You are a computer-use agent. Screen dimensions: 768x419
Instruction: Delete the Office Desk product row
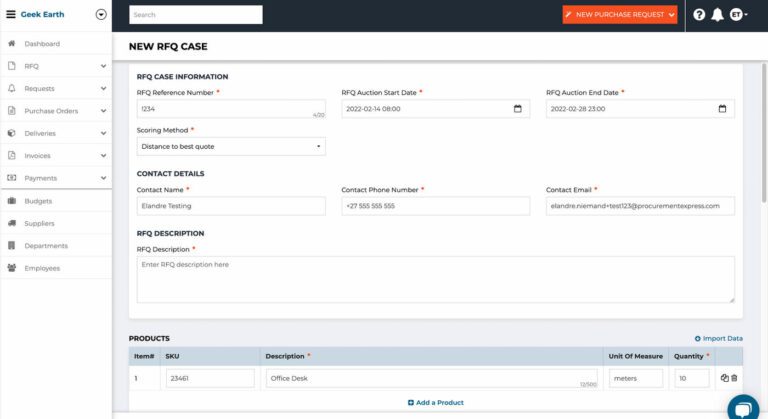(x=734, y=378)
